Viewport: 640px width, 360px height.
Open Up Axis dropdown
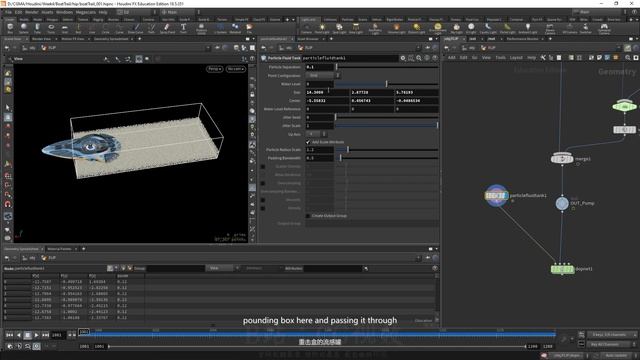(317, 134)
